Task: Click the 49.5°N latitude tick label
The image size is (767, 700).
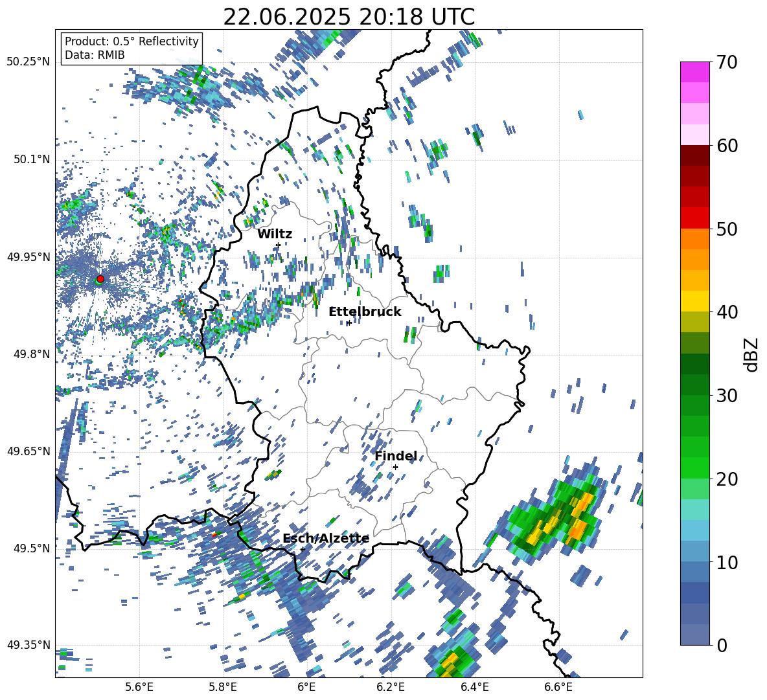Action: (32, 548)
